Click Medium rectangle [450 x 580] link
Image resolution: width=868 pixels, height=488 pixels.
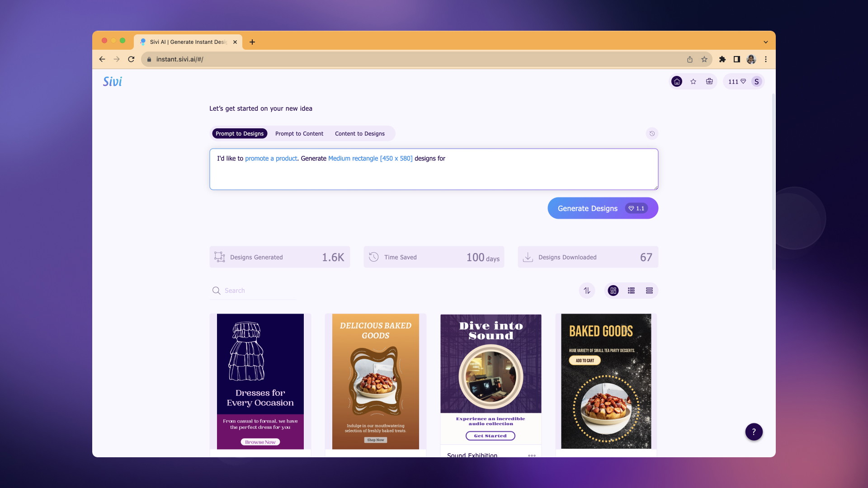click(370, 158)
